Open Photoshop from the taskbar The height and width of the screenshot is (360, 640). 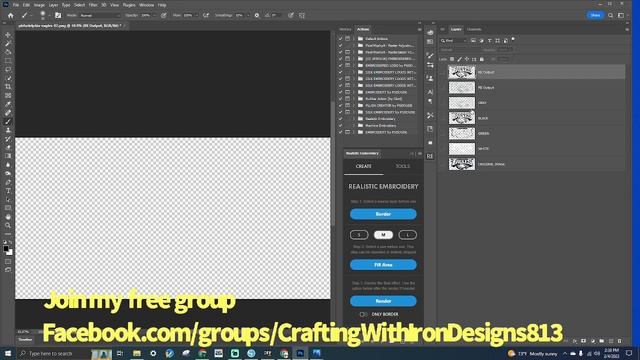[x=300, y=353]
